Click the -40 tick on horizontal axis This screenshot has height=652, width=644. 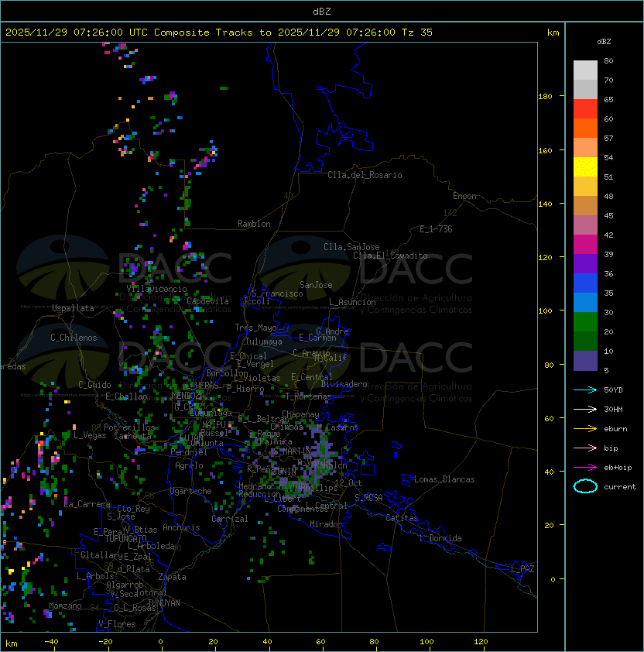click(51, 641)
